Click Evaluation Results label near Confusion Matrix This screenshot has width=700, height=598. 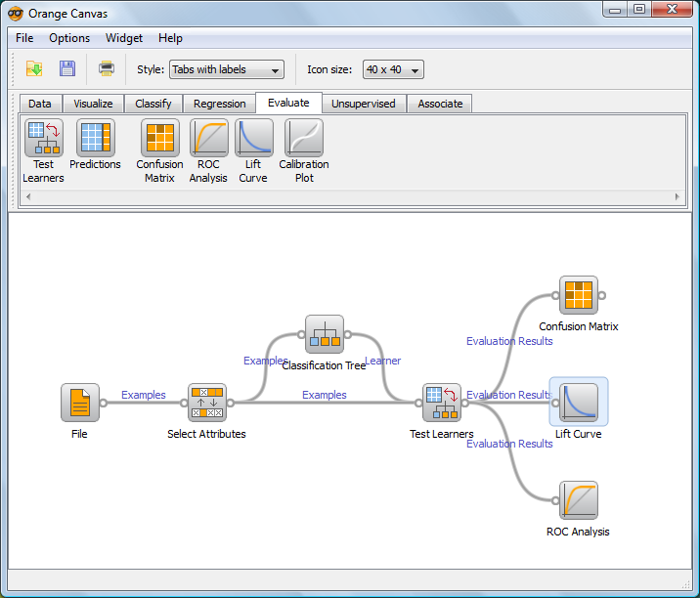(509, 341)
